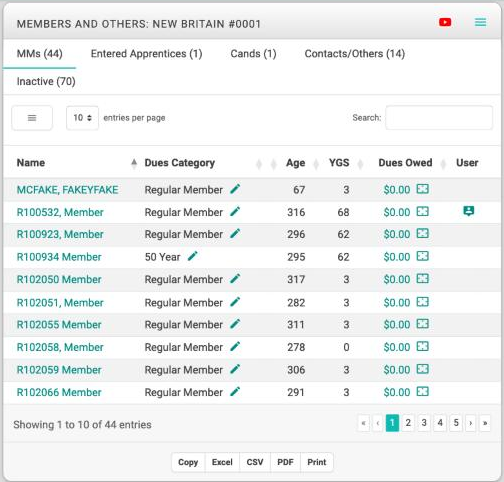Click user account icon for R100532
The height and width of the screenshot is (482, 504).
pos(469,211)
